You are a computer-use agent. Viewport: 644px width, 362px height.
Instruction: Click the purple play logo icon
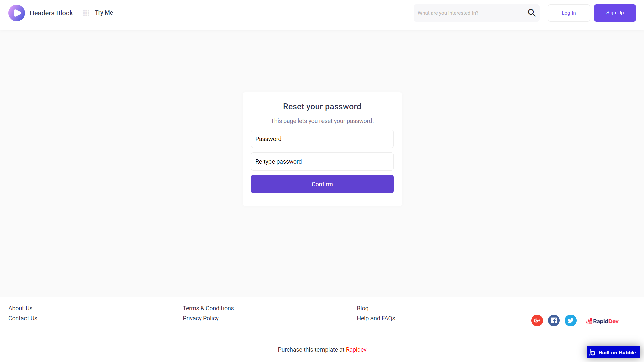17,13
